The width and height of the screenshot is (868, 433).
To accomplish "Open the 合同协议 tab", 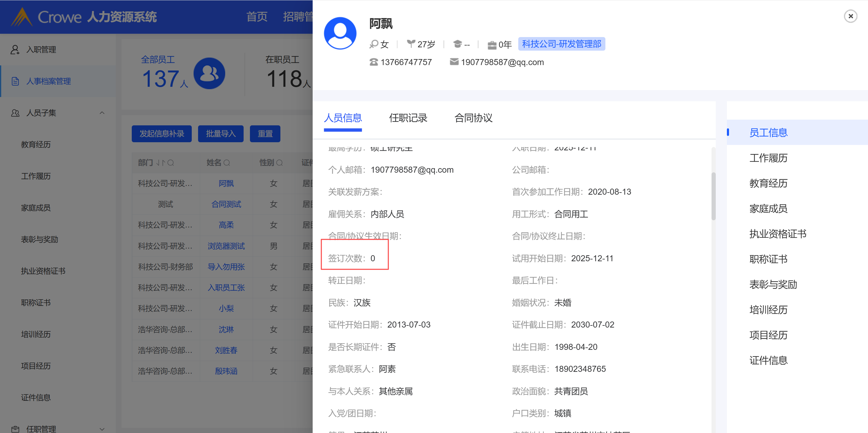I will [473, 118].
